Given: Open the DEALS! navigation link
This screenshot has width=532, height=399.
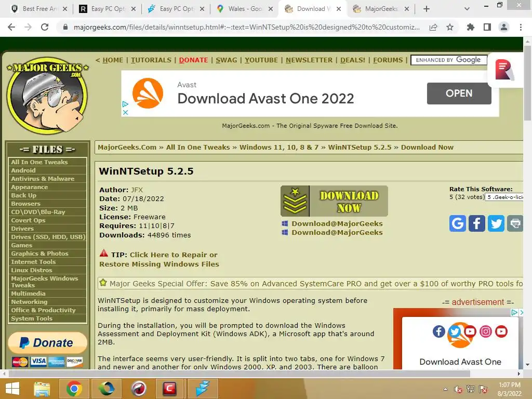Looking at the screenshot, I should (x=353, y=60).
